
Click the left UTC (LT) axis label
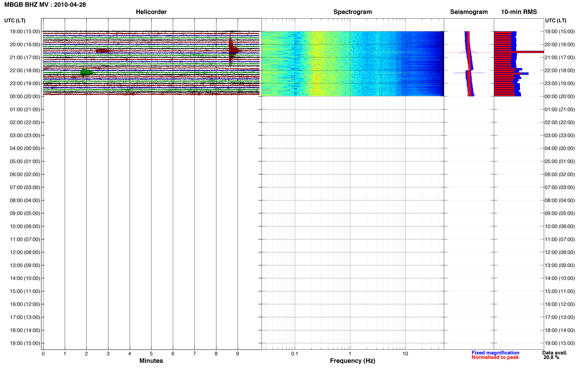coord(15,20)
